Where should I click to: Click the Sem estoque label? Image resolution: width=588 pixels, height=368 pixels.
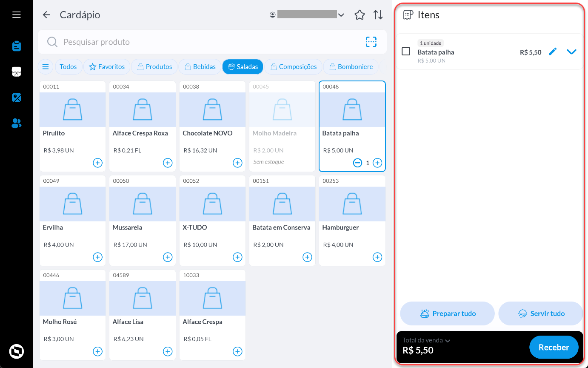[268, 162]
